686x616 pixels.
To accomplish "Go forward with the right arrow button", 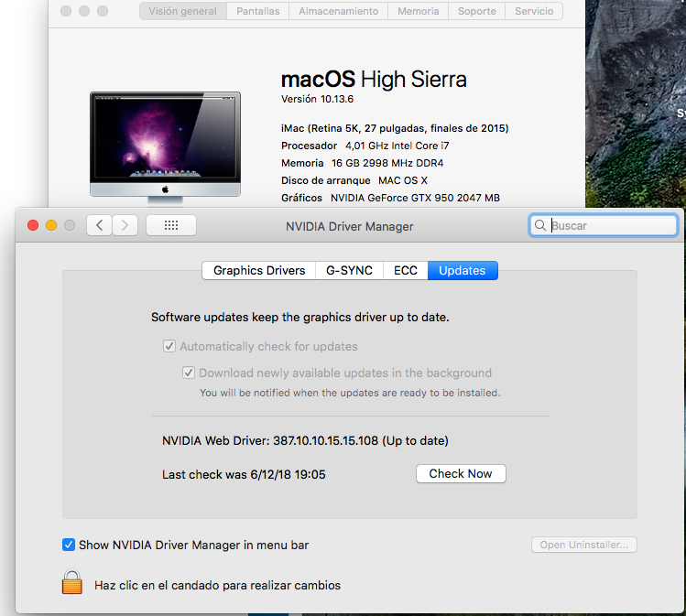I will click(x=125, y=225).
